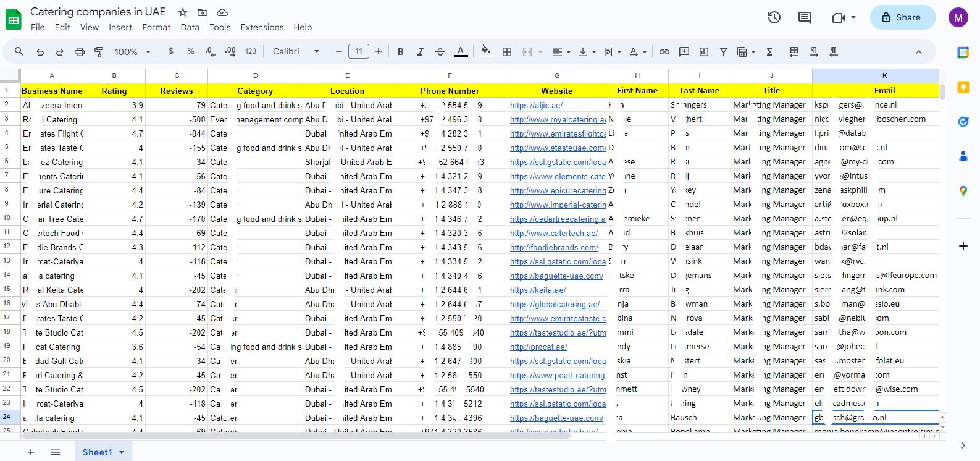This screenshot has width=980, height=461.
Task: Open version history clock icon
Action: 774,17
